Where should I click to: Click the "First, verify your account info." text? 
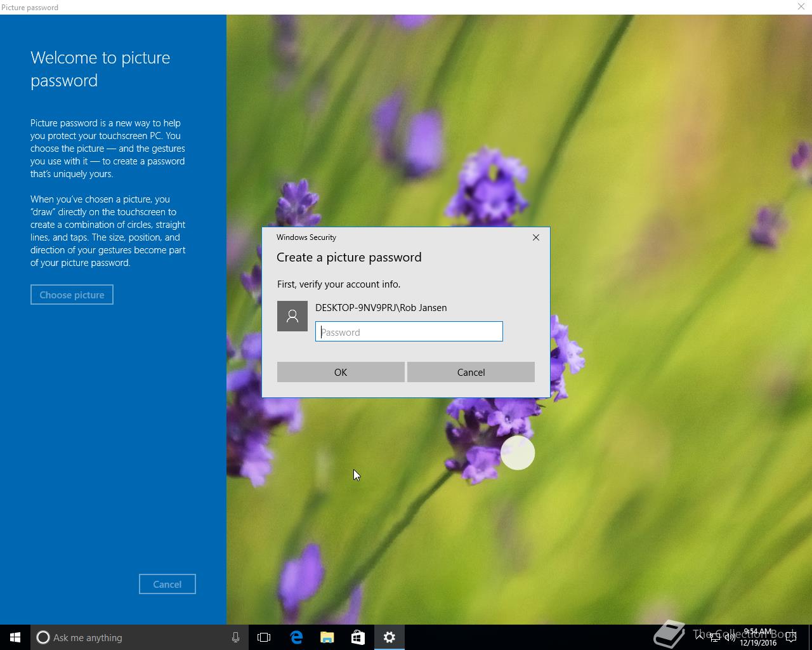click(x=339, y=284)
